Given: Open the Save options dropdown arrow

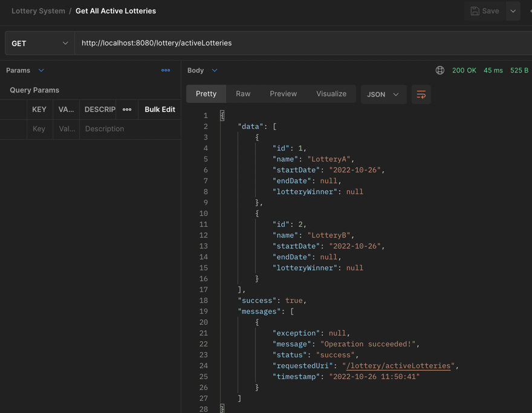Looking at the screenshot, I should [x=513, y=11].
